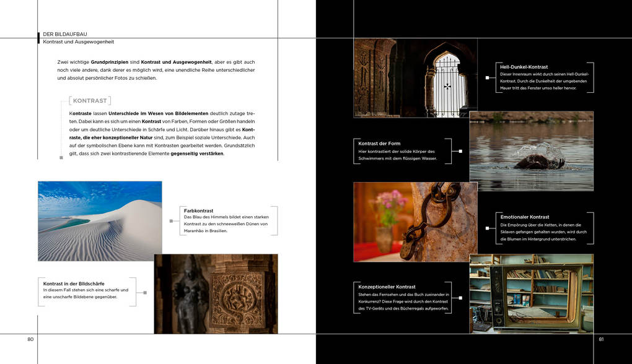Open the carved temple relief photo
Viewport: 632px width, 364px height.
(x=216, y=294)
